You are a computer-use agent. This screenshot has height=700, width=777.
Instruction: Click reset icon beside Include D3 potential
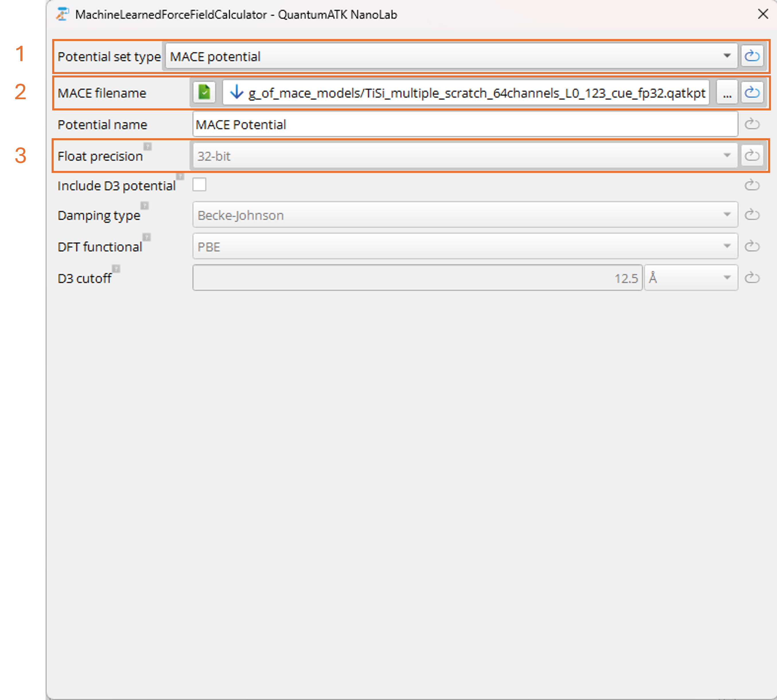(x=751, y=185)
